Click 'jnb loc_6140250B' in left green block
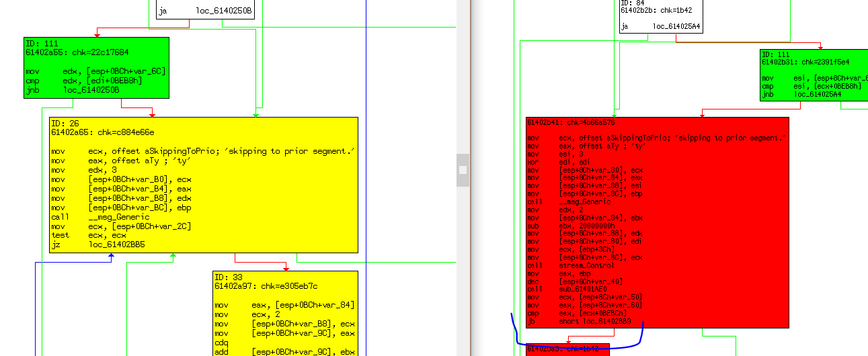The width and height of the screenshot is (868, 356). [91, 89]
